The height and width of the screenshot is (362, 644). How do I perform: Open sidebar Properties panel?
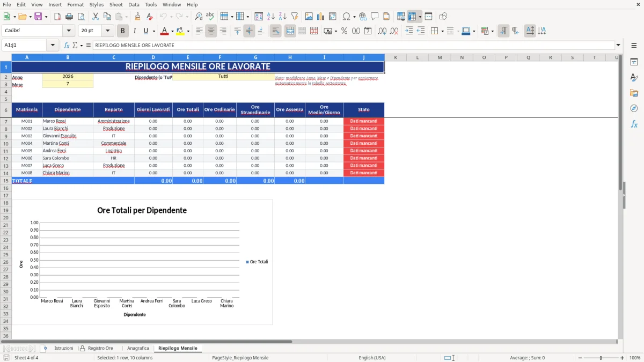pos(634,62)
